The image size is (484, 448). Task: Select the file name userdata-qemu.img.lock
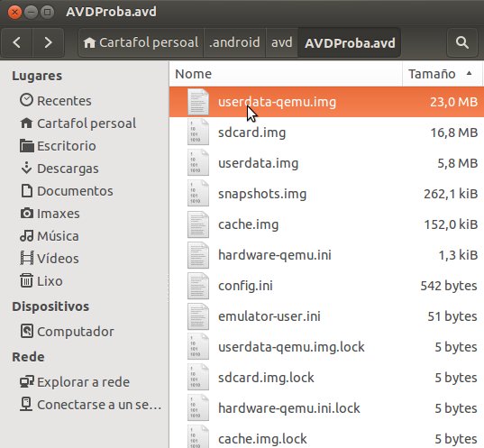coord(291,347)
